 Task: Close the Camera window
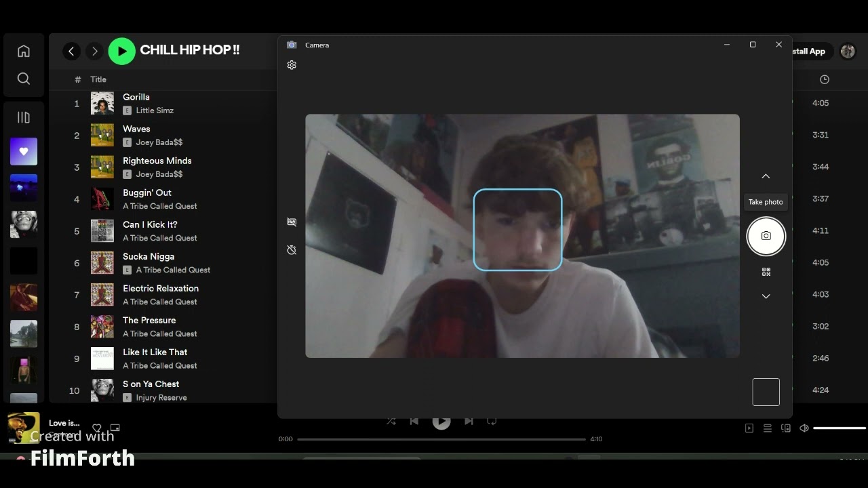point(778,45)
